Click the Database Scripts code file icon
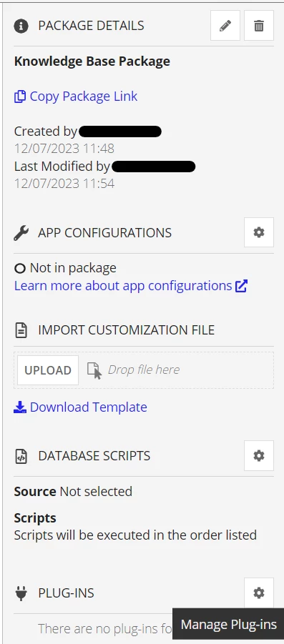Viewport: 284px width, 644px height. tap(21, 456)
